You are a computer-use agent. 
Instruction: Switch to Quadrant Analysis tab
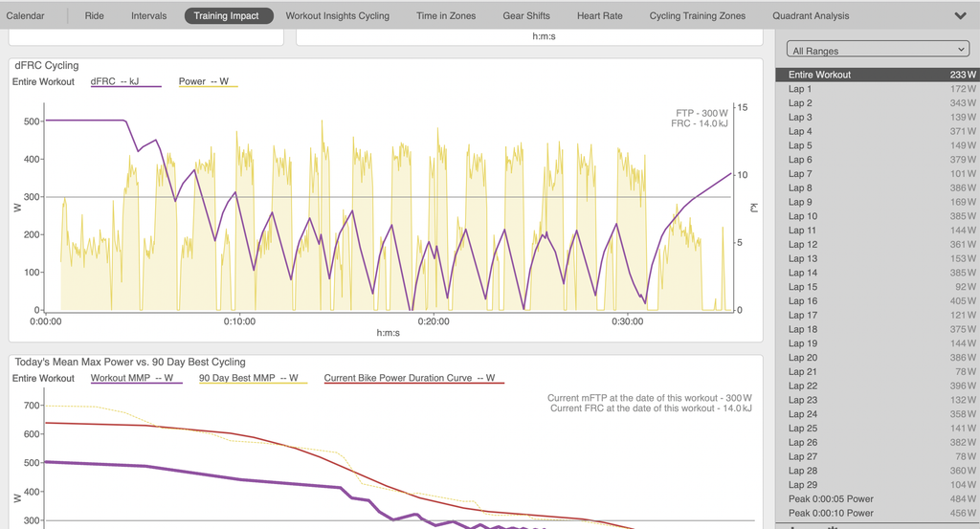pos(811,15)
